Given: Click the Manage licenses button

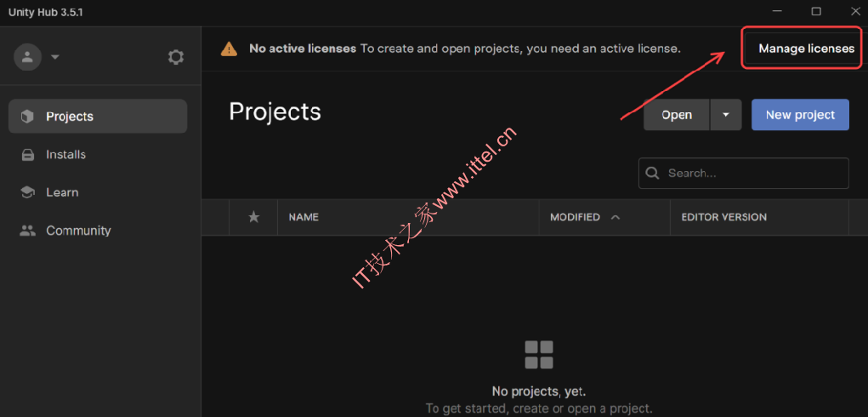Looking at the screenshot, I should pos(806,49).
